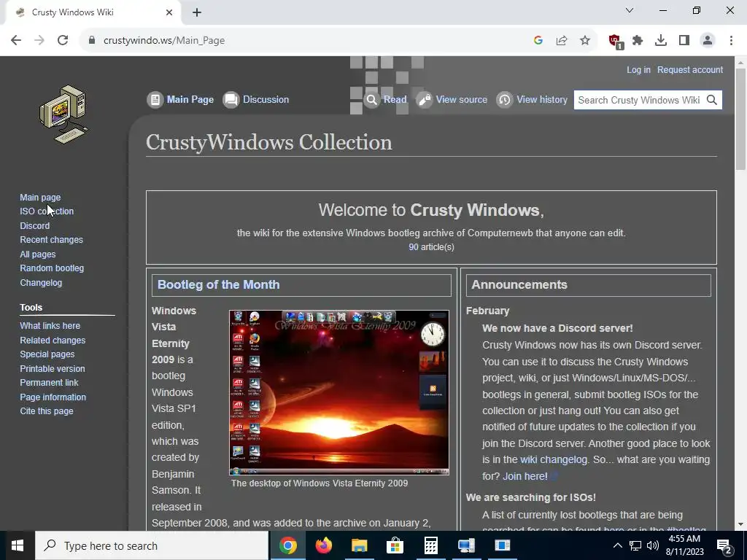This screenshot has height=560, width=747.
Task: Click the padlock site info icon
Action: [92, 41]
